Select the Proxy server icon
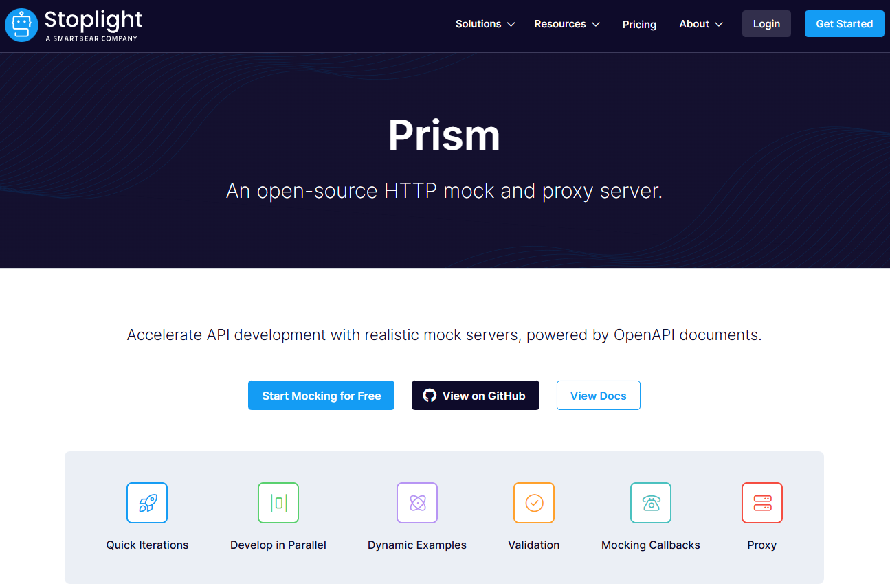 762,503
